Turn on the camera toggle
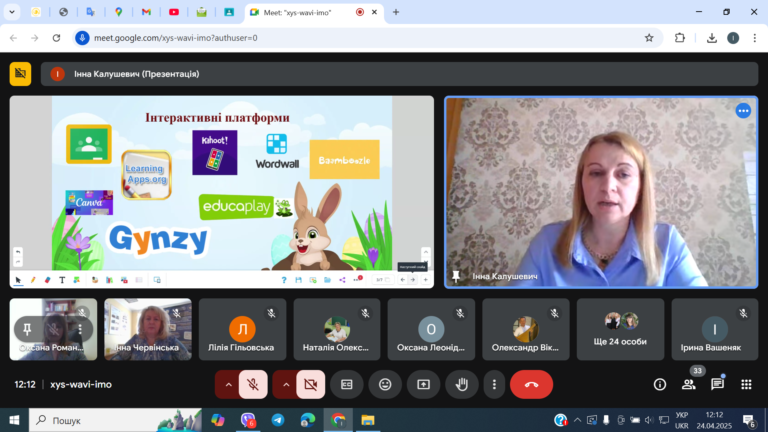 [x=311, y=384]
